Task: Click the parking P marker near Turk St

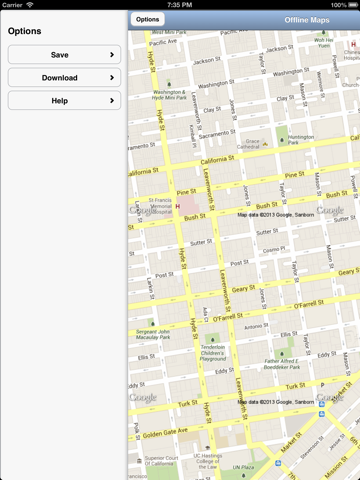Action: coord(322,385)
